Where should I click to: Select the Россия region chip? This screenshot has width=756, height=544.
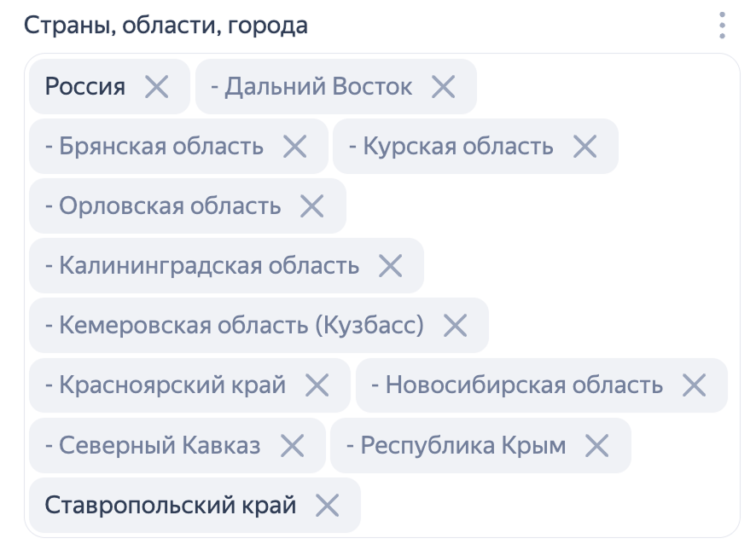coord(84,87)
